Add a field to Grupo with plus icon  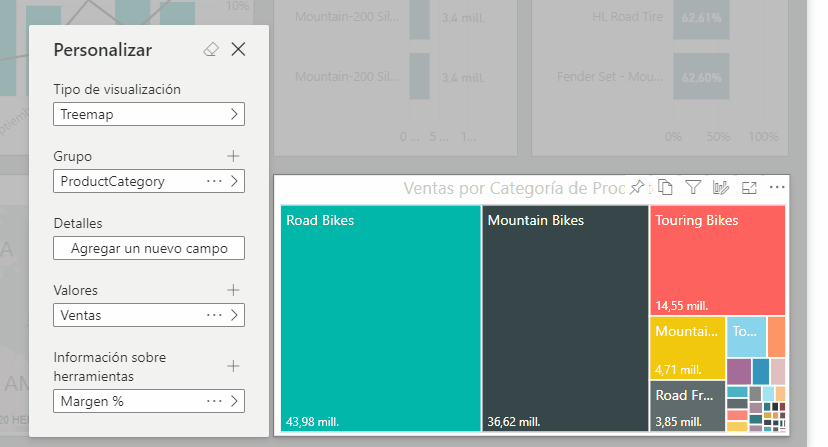(x=233, y=156)
